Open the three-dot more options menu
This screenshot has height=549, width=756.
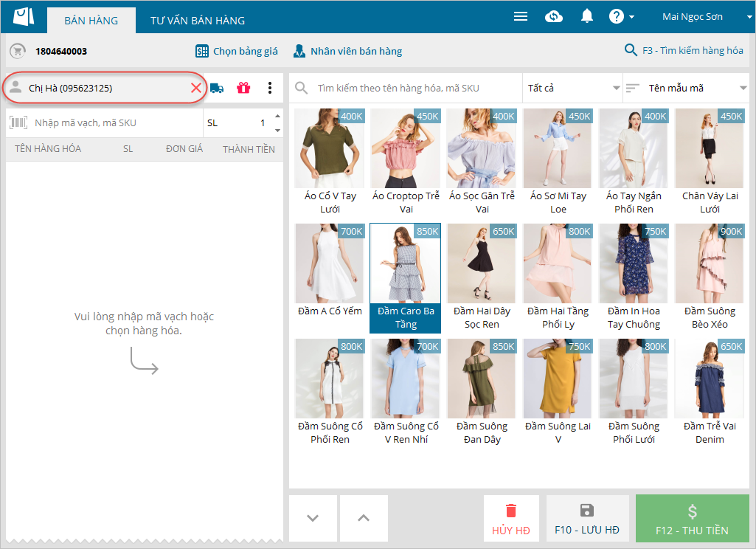pos(270,88)
